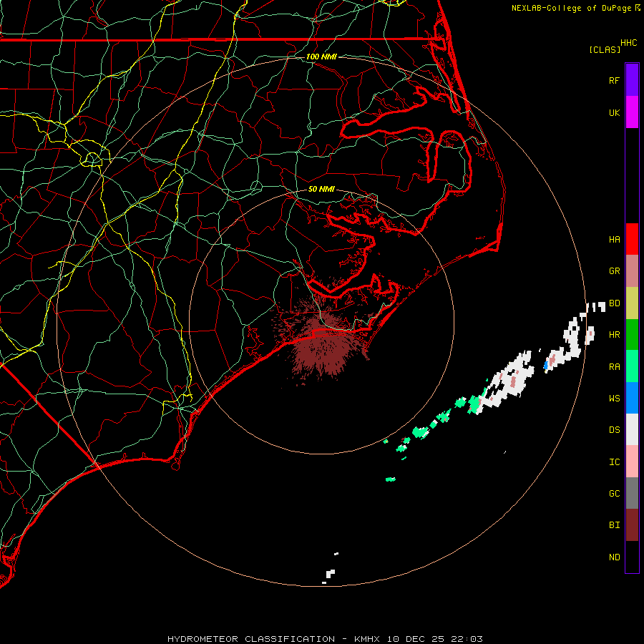644x644 pixels.
Task: Click the RF violet legend color swatch
Action: click(632, 80)
